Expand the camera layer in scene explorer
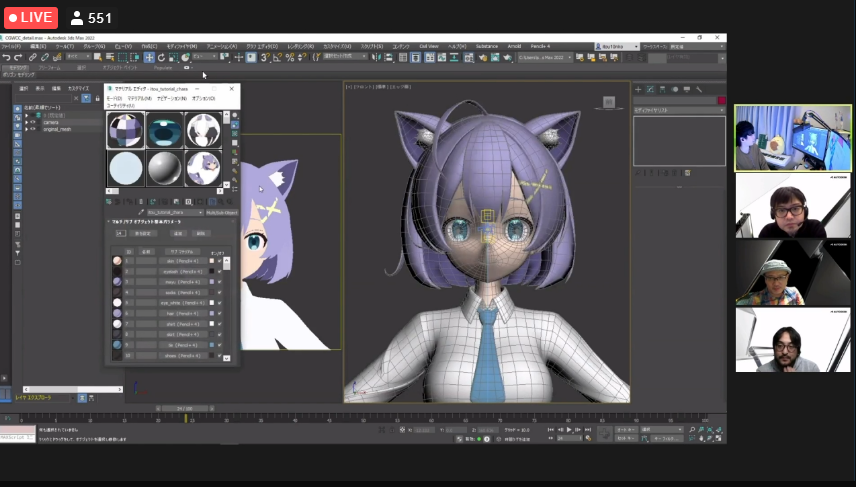The image size is (856, 487). coord(26,122)
